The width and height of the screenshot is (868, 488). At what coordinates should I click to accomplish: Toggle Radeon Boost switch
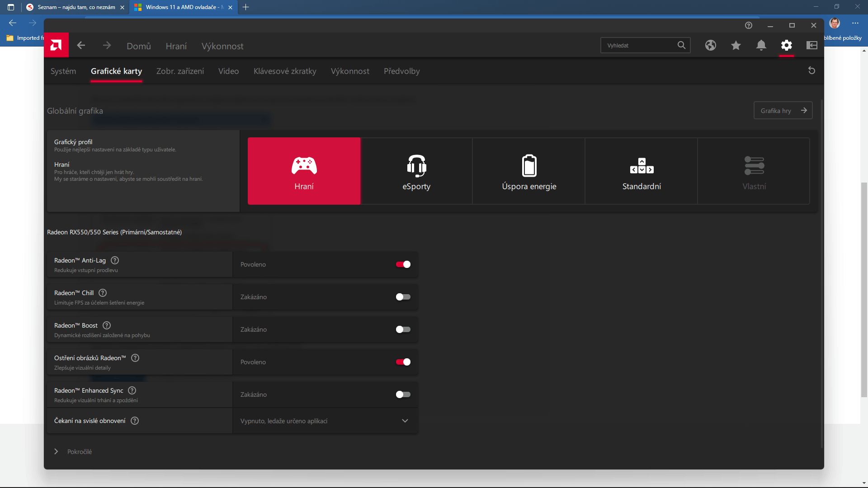403,329
